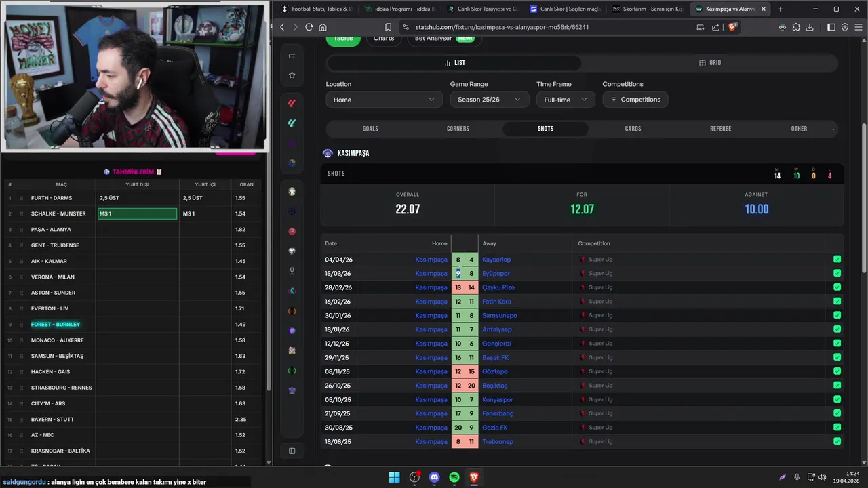Switch to the Football Stats, Tables browser tab
The width and height of the screenshot is (868, 488).
coord(316,9)
